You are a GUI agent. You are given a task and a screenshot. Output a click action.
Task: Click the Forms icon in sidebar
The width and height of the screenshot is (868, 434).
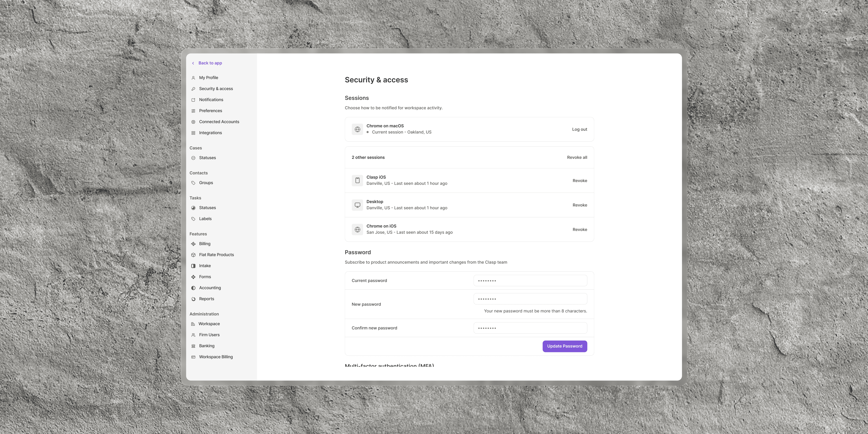point(193,277)
